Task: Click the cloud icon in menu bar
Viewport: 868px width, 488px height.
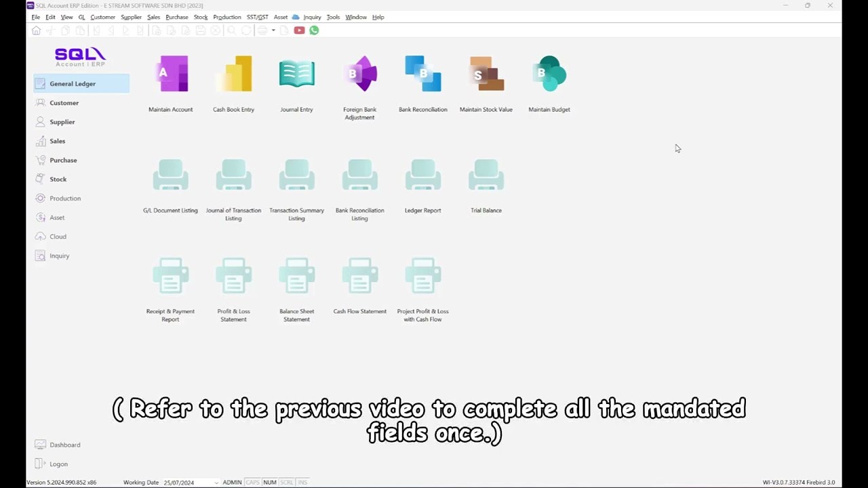Action: [296, 17]
